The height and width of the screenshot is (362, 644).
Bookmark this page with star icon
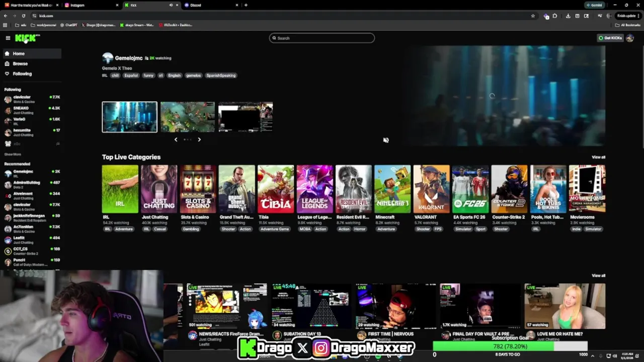click(533, 16)
